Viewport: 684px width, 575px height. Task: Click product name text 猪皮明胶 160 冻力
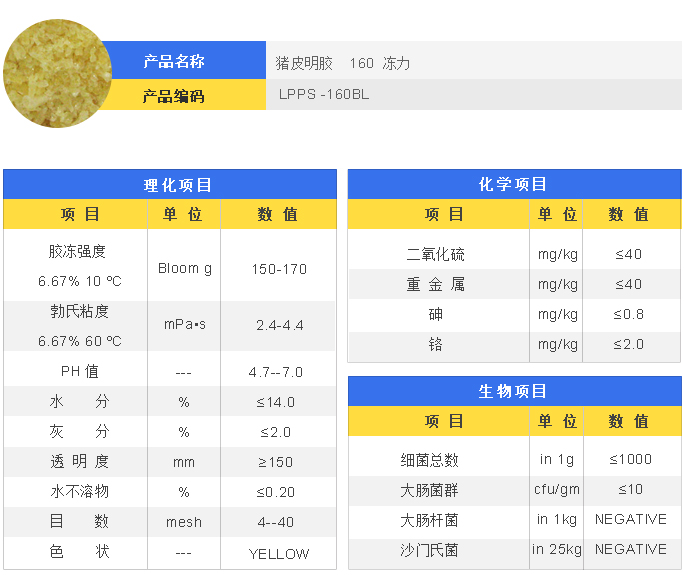click(x=343, y=63)
